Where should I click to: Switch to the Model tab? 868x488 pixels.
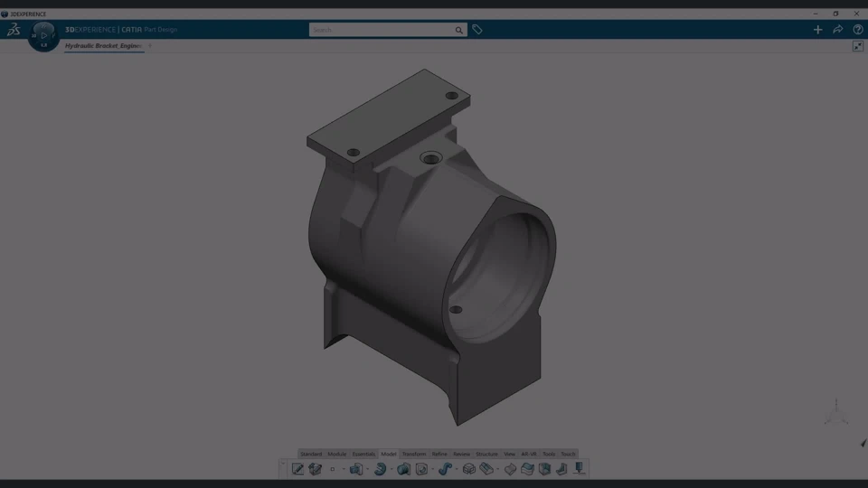[389, 454]
